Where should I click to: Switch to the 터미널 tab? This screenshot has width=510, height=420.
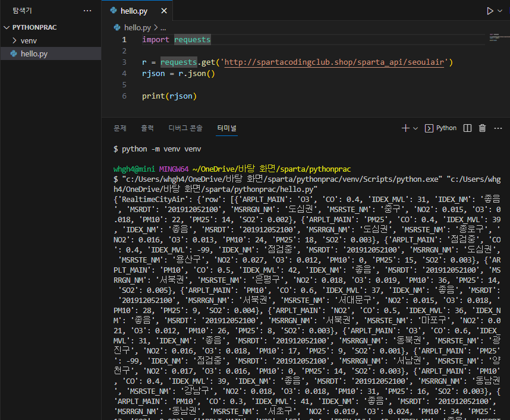click(x=226, y=128)
